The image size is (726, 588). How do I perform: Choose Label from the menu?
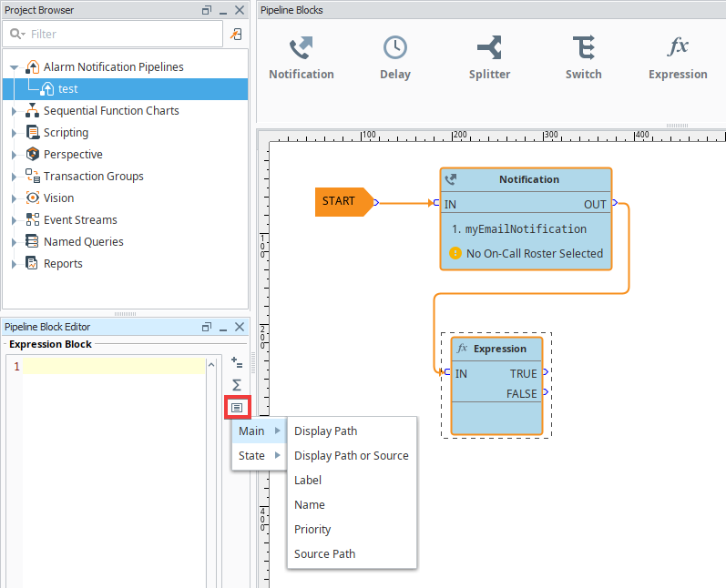(352, 481)
